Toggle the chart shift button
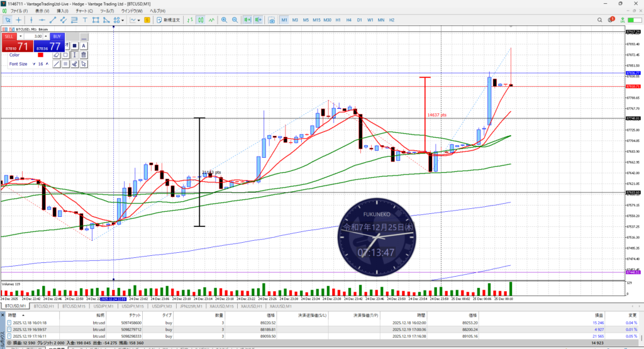 pyautogui.click(x=258, y=20)
